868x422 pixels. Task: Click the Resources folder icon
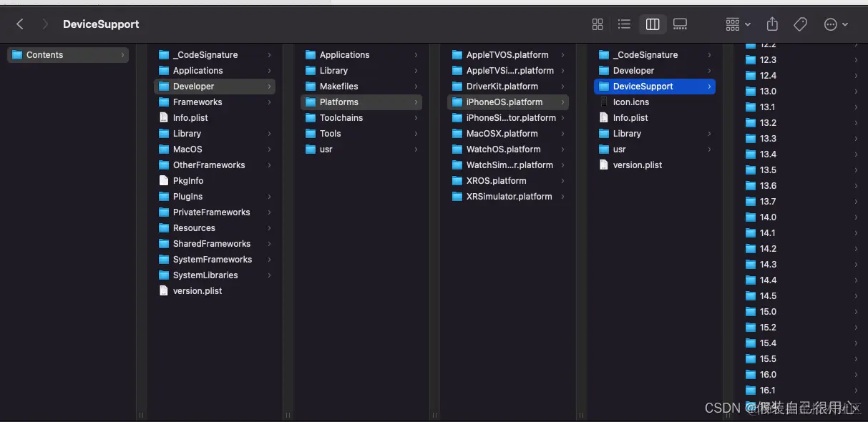164,228
